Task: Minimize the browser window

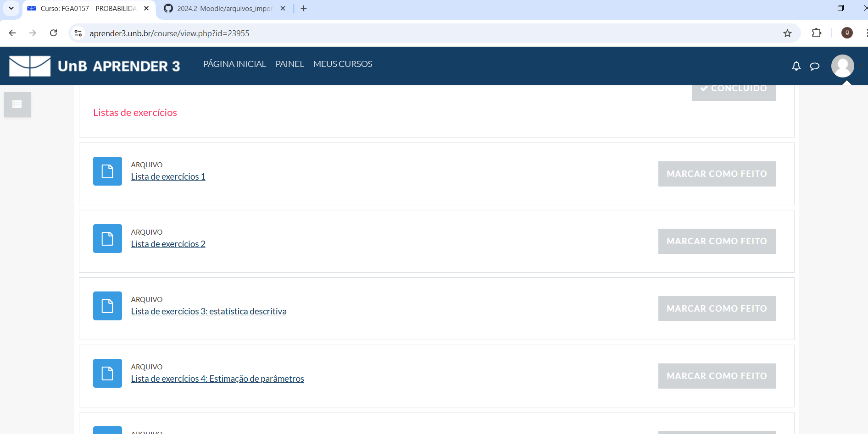Action: (x=815, y=8)
